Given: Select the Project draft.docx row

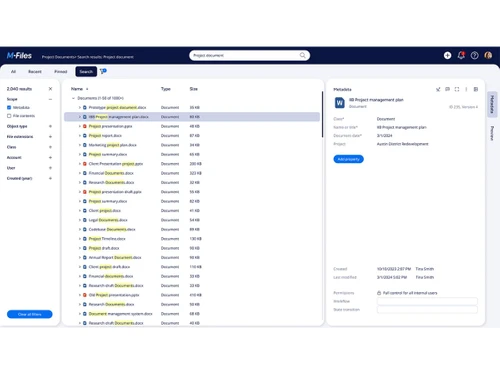Looking at the screenshot, I should click(x=192, y=248).
